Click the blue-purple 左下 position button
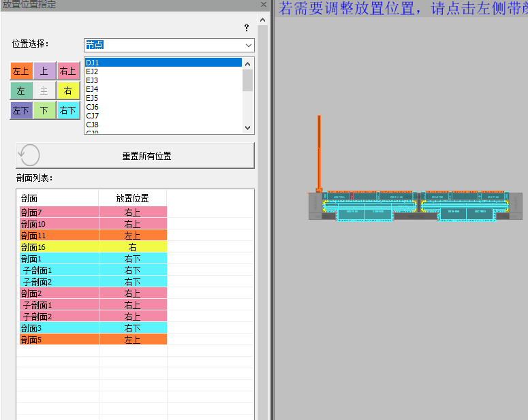This screenshot has width=528, height=420. 21,110
